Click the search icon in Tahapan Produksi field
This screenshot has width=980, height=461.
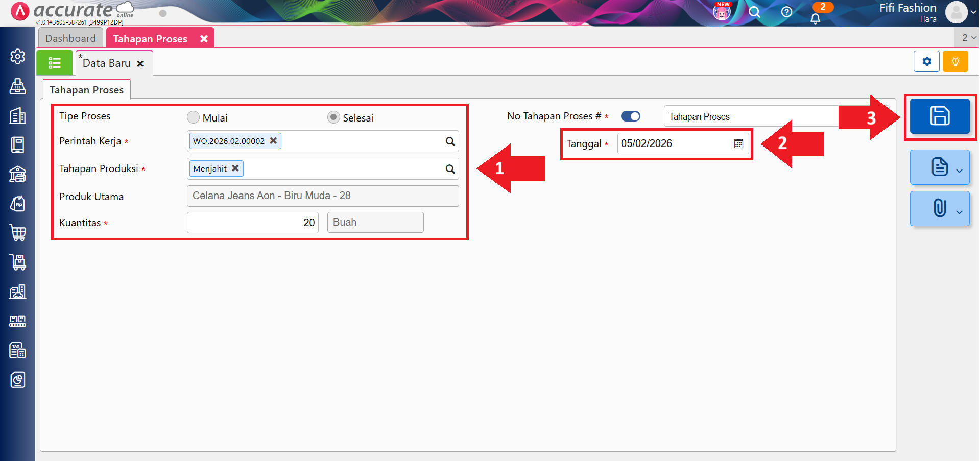pyautogui.click(x=450, y=169)
